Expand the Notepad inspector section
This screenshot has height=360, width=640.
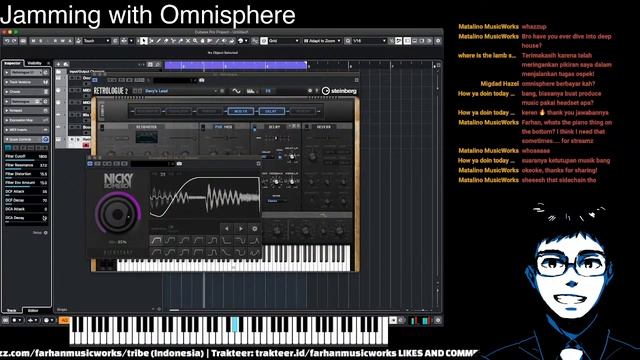[x=26, y=111]
